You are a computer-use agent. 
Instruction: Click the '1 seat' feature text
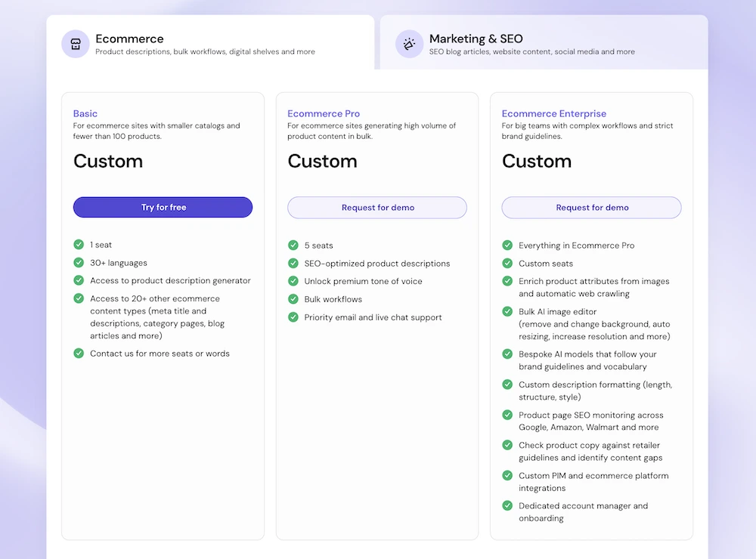(x=101, y=245)
